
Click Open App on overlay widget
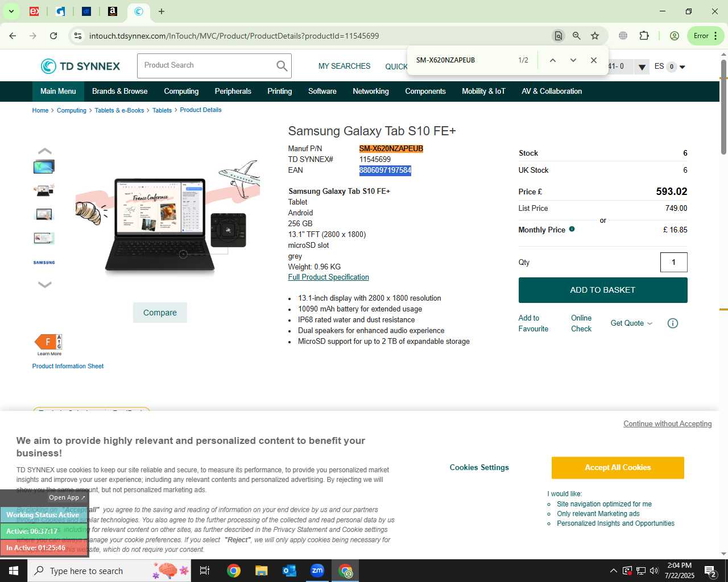point(67,498)
